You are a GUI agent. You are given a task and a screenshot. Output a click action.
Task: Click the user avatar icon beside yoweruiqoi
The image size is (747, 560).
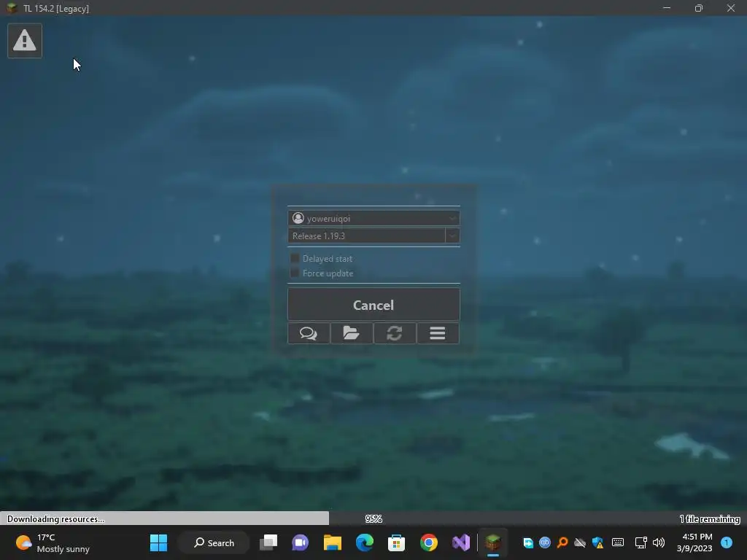click(x=298, y=218)
